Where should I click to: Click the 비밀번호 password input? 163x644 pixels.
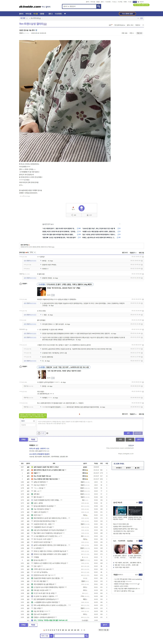pyautogui.click(x=28, y=425)
